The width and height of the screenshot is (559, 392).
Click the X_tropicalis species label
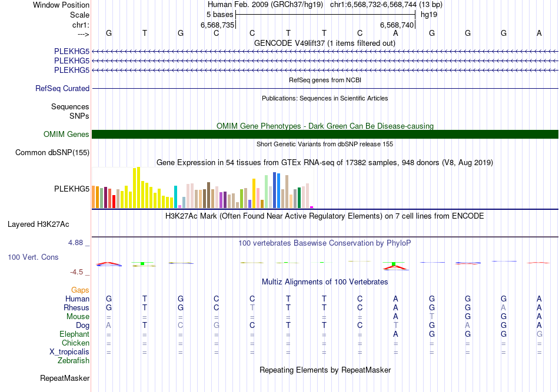pyautogui.click(x=69, y=352)
